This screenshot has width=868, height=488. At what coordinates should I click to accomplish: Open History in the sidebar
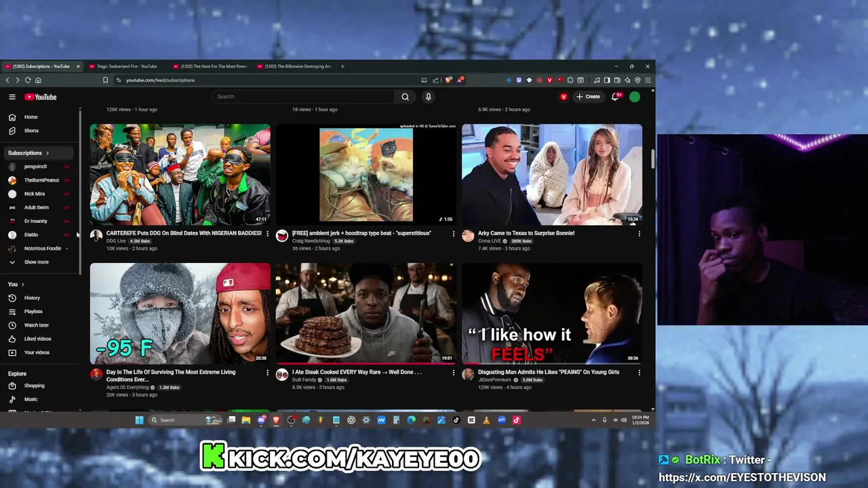pyautogui.click(x=31, y=298)
